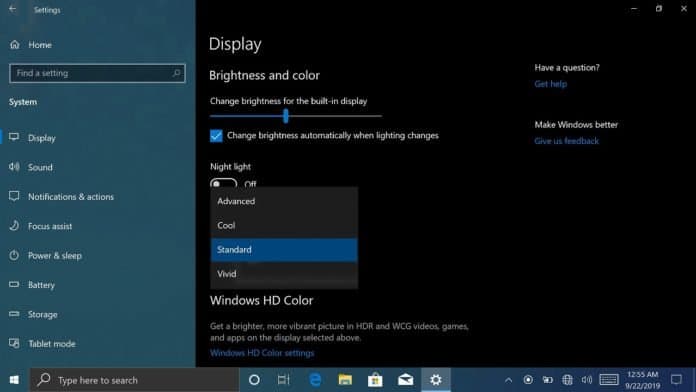
Task: Uncheck automatic brightness when lighting changes
Action: tap(216, 135)
